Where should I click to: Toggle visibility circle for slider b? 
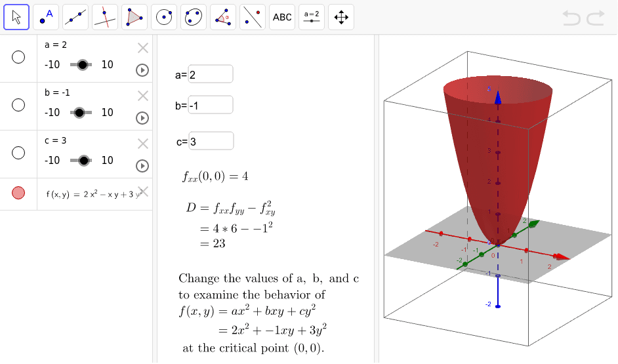coord(18,105)
